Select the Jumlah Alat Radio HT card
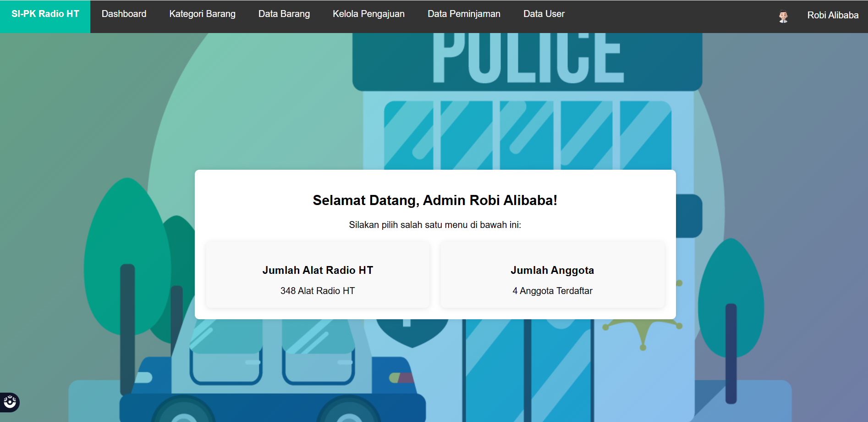Image resolution: width=868 pixels, height=422 pixels. coord(318,274)
